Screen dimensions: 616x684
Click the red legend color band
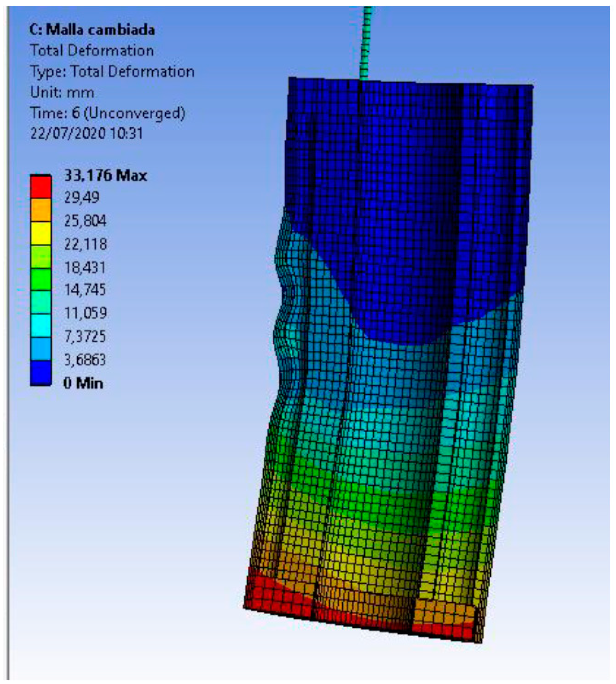click(41, 187)
